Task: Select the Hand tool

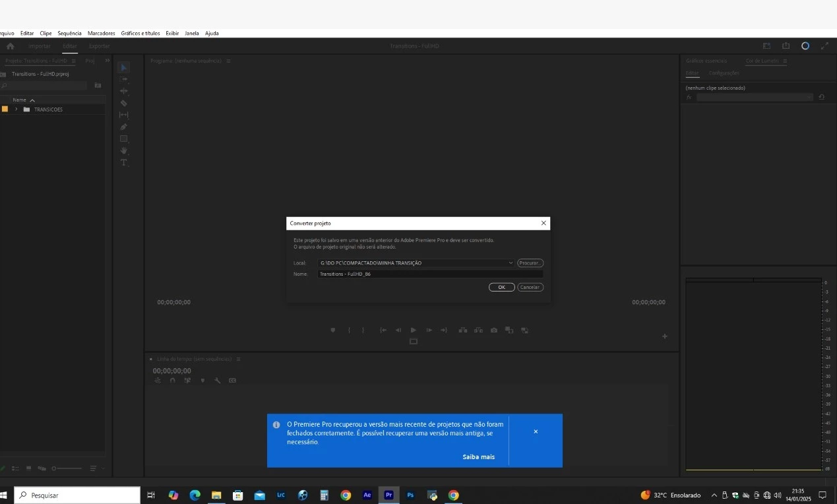Action: pyautogui.click(x=123, y=150)
